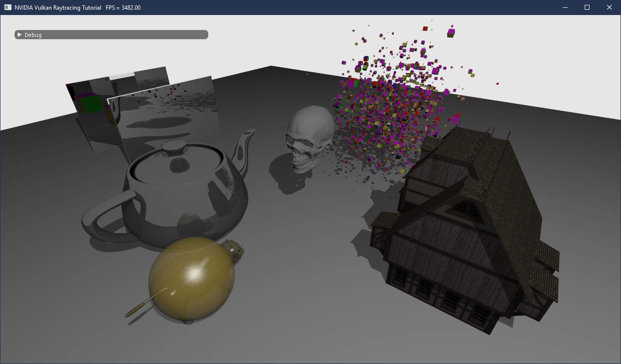This screenshot has height=364, width=621.
Task: Click the NVIDIA application icon in the title bar
Action: point(7,7)
